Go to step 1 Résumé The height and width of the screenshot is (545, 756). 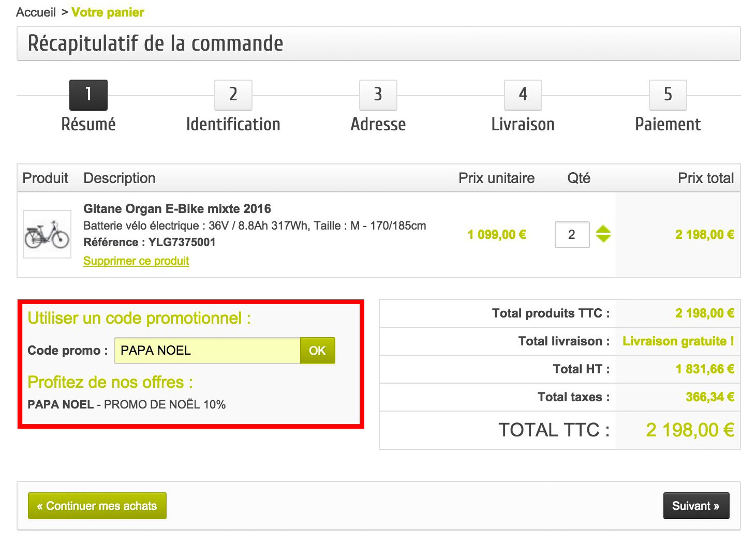click(x=88, y=95)
